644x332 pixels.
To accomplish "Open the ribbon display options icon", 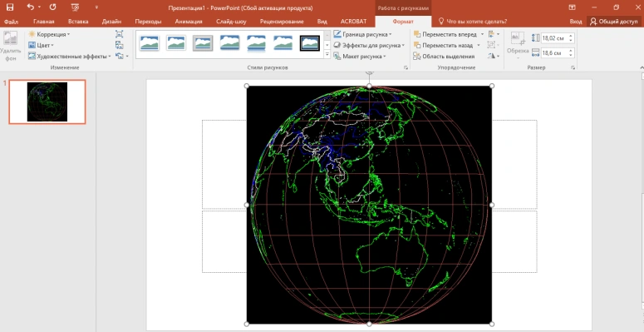I will pyautogui.click(x=572, y=7).
